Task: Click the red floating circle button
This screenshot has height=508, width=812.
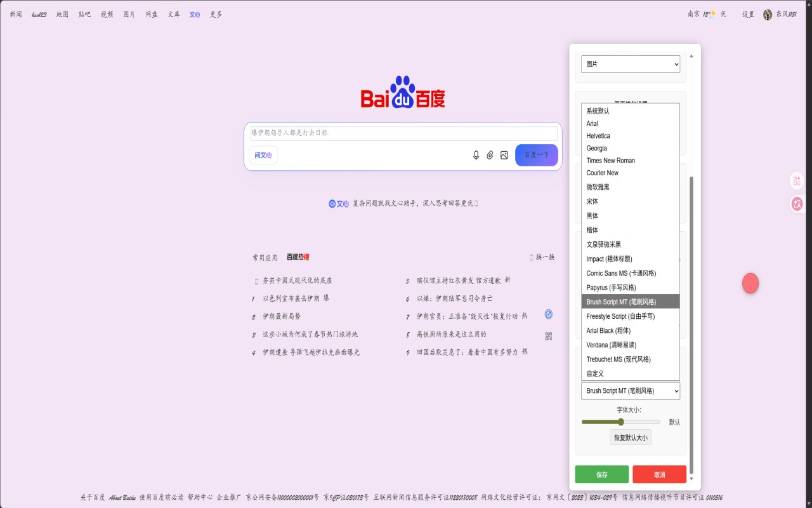Action: [x=750, y=283]
